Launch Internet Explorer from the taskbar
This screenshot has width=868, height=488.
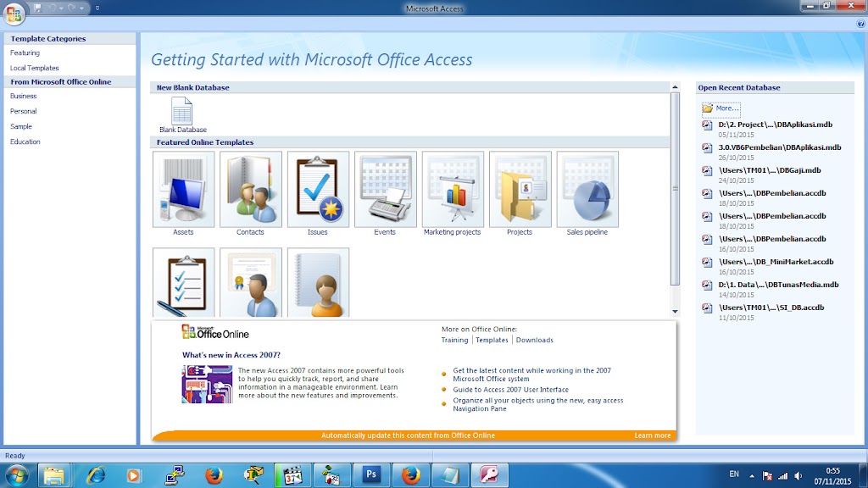click(x=96, y=475)
